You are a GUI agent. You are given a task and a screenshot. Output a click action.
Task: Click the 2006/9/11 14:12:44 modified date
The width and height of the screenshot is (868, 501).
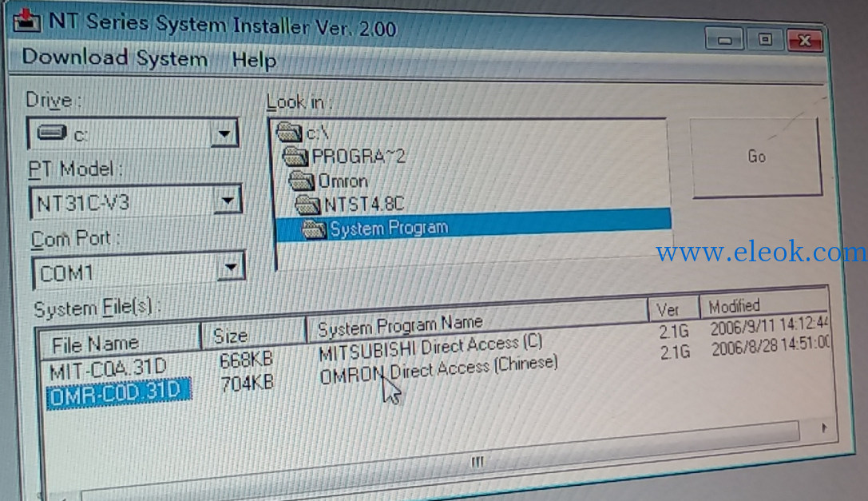tap(770, 326)
